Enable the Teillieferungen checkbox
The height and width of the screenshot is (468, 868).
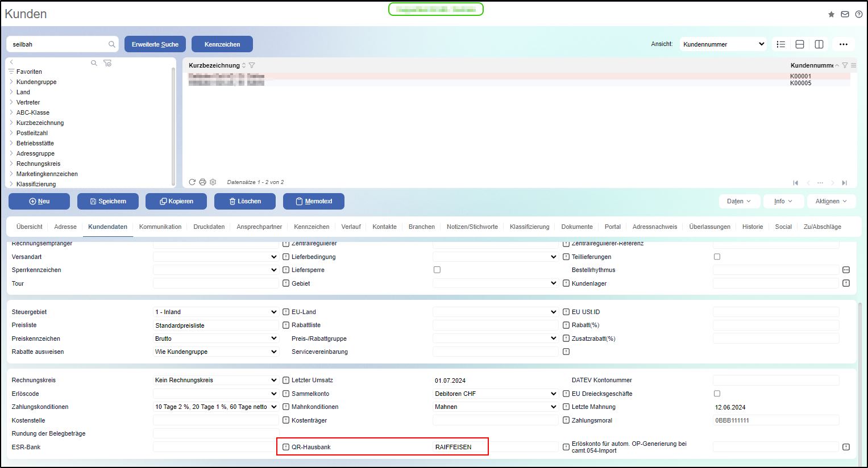717,257
